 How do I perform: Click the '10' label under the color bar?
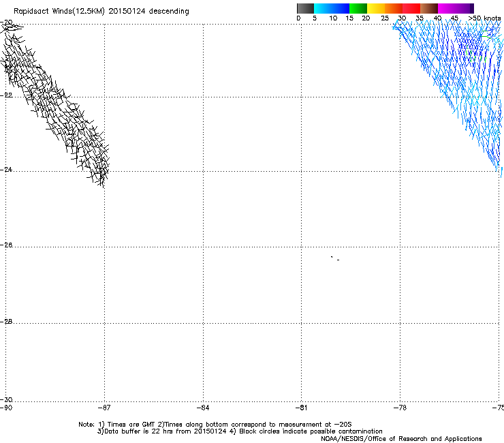[333, 18]
